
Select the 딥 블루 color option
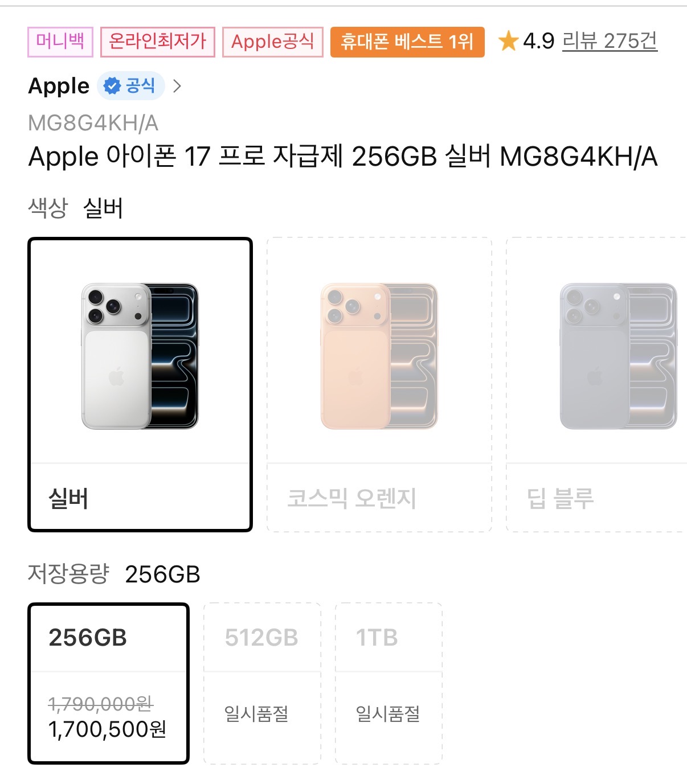tap(596, 385)
